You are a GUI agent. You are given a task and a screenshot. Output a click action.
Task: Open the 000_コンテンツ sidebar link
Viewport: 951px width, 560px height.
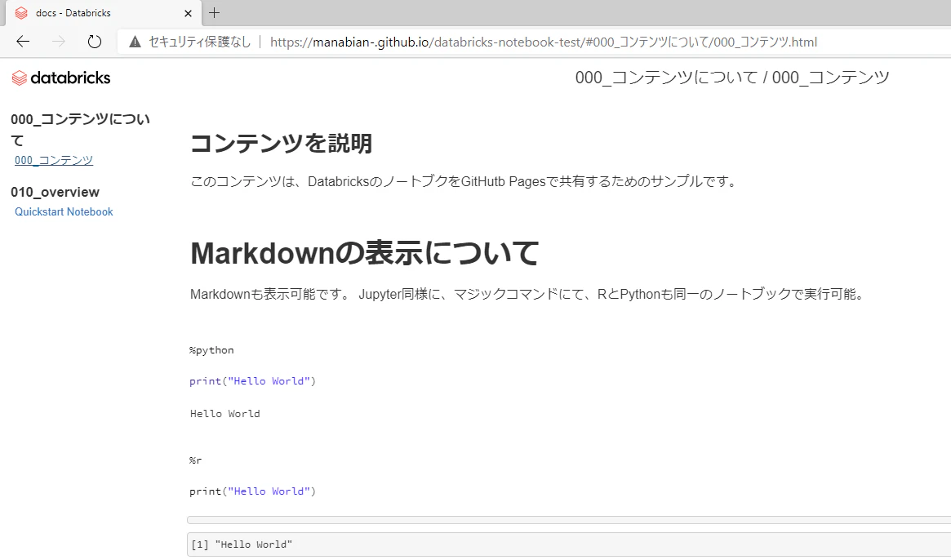(x=54, y=160)
